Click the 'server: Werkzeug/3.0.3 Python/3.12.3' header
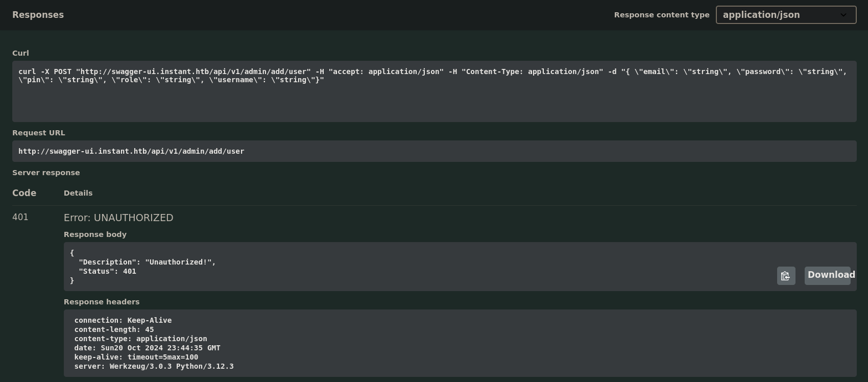This screenshot has width=868, height=382. [154, 366]
